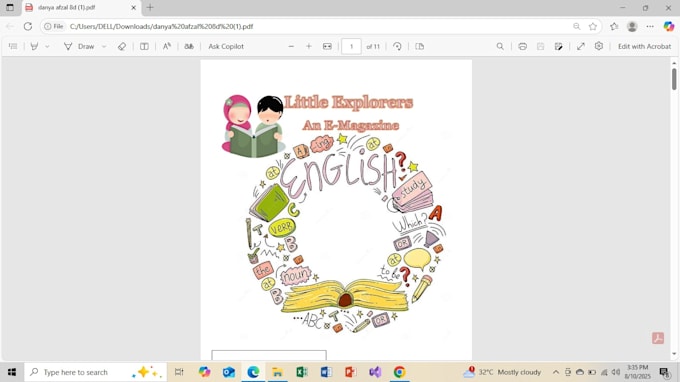Focus the page number field
The height and width of the screenshot is (382, 680).
click(x=351, y=46)
